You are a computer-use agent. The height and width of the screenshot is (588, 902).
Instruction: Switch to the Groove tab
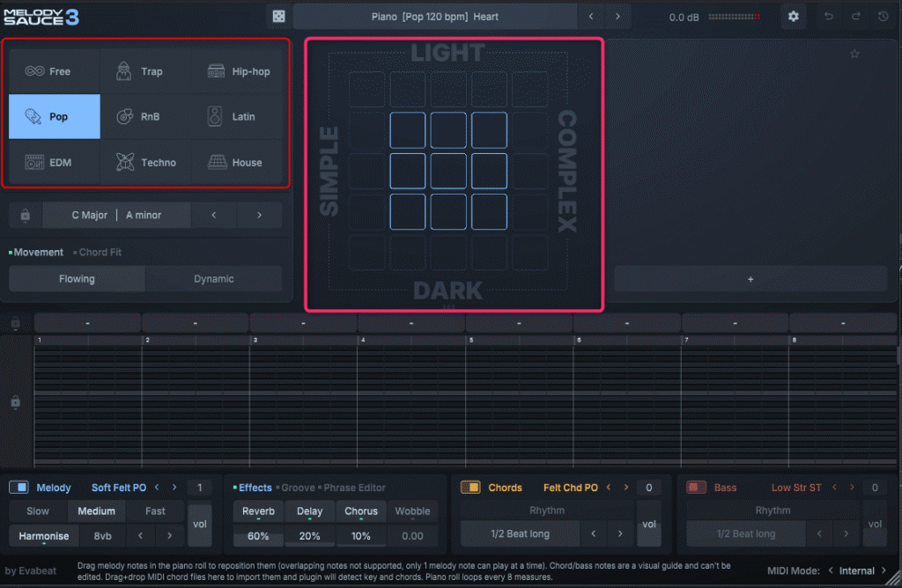click(x=298, y=488)
